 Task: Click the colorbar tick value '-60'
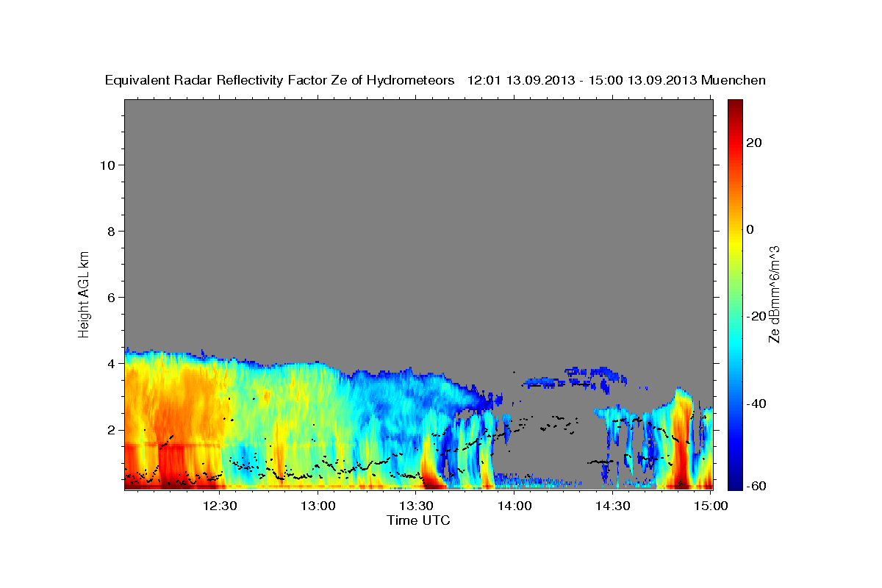(x=756, y=485)
